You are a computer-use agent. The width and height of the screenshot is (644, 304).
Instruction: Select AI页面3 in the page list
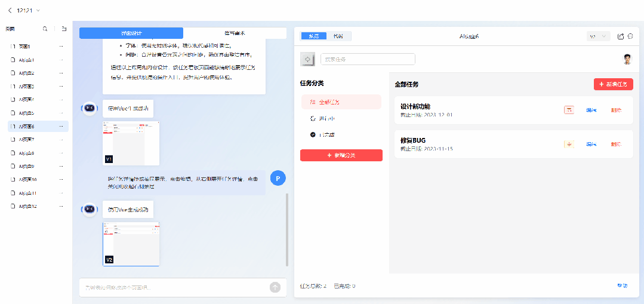[x=38, y=86]
